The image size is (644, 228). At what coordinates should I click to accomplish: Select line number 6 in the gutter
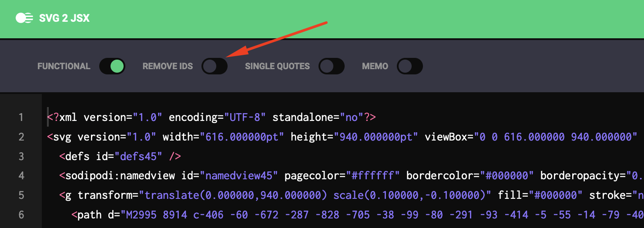[21, 215]
